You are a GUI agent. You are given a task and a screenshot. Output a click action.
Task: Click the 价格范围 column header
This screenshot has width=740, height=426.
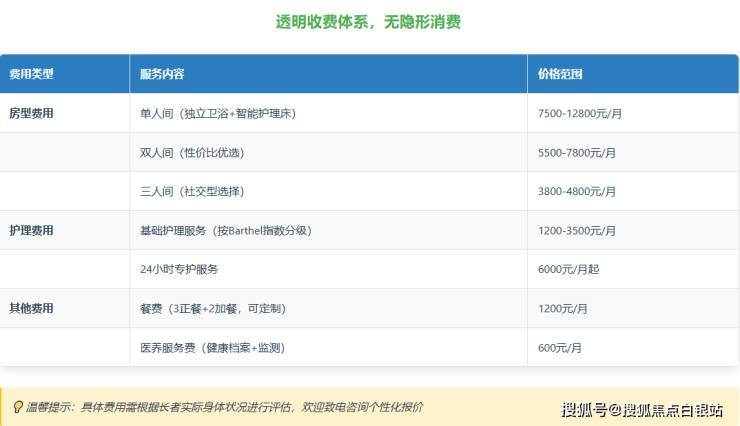coord(560,74)
